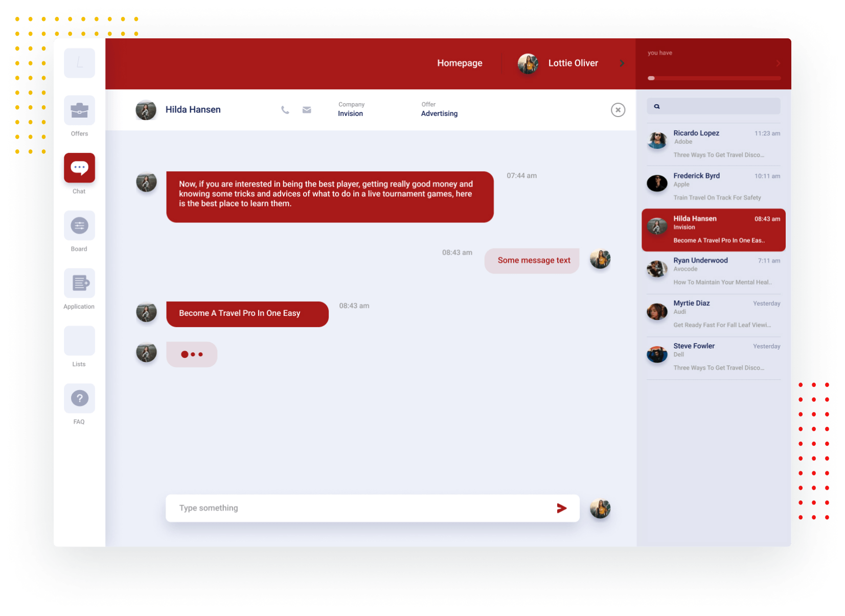Expand the 'you have' panel arrow
Screen dimensions: 845x616
pos(778,63)
